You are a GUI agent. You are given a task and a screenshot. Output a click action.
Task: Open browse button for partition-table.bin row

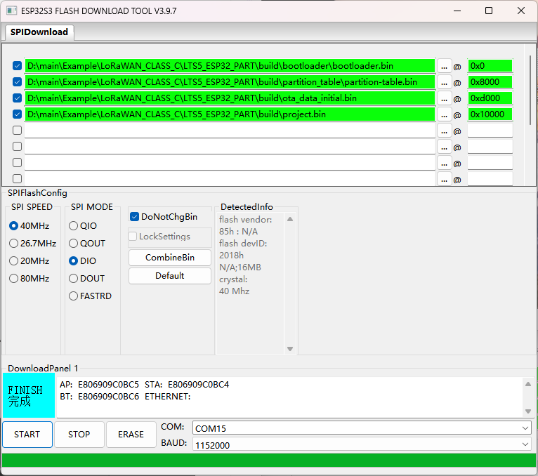444,82
